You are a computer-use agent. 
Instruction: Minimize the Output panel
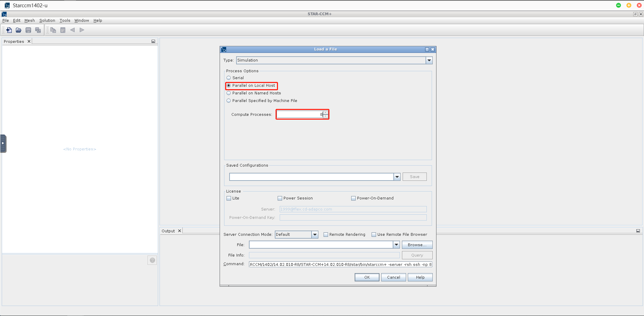point(638,231)
